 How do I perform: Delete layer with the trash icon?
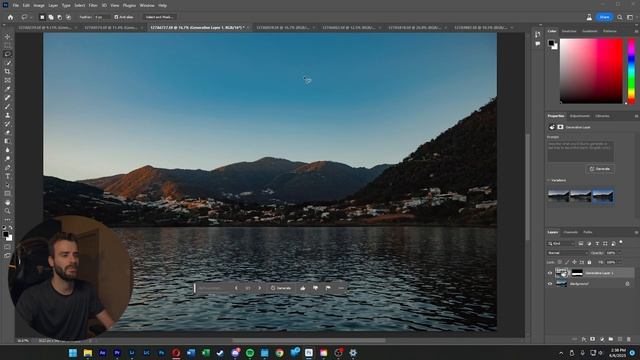pos(629,339)
